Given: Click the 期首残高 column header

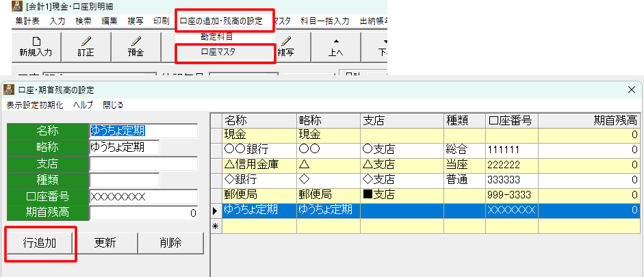Looking at the screenshot, I should [x=589, y=120].
